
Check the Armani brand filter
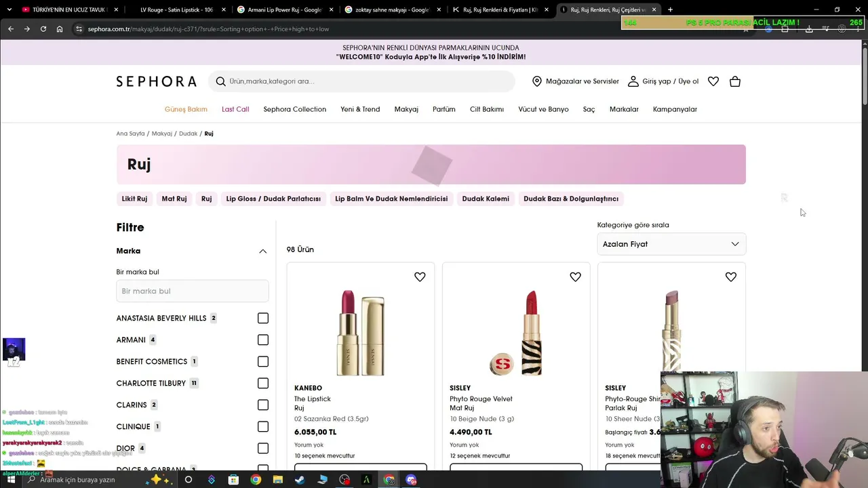point(263,340)
